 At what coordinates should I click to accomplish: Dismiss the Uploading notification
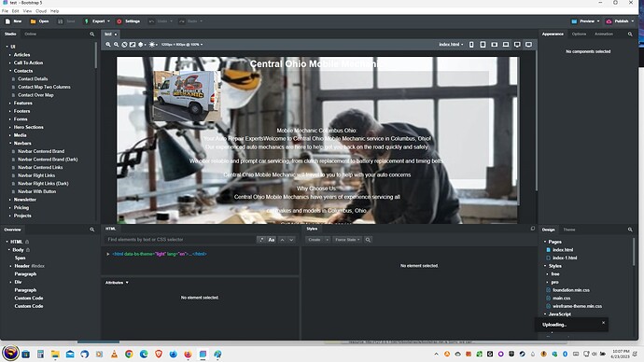[x=603, y=323]
